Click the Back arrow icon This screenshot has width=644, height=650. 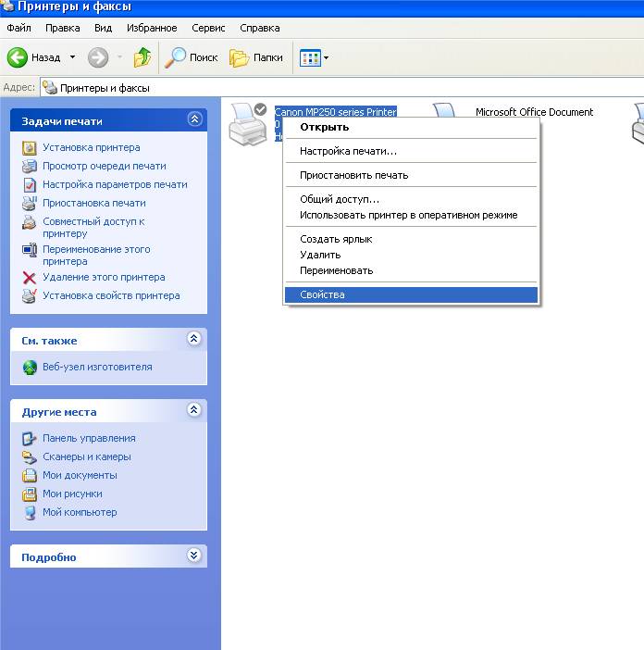tap(18, 57)
